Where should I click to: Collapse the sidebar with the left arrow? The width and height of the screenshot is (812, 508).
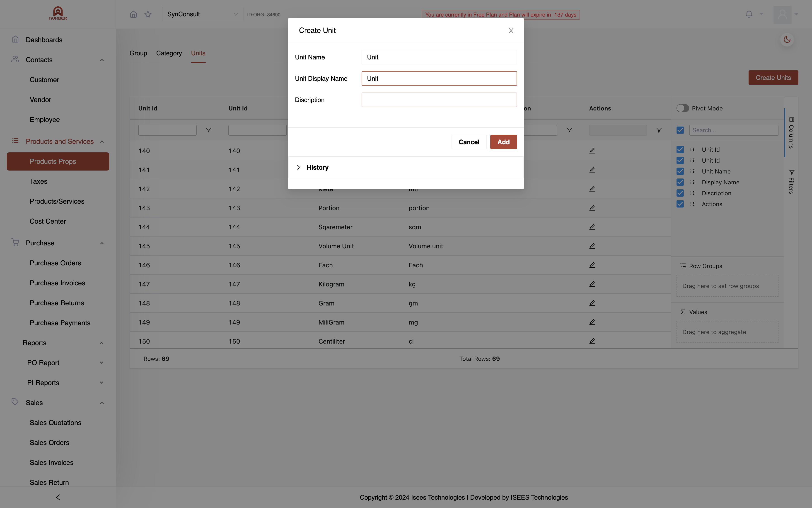(58, 497)
